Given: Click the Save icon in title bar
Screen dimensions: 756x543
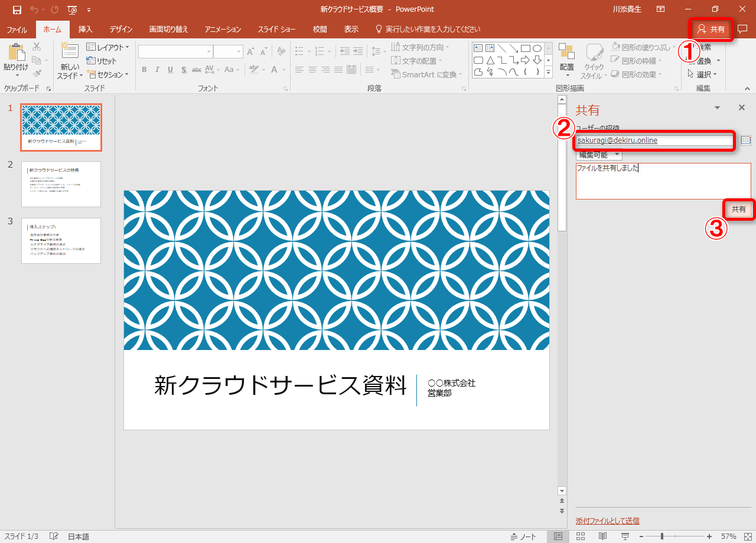Looking at the screenshot, I should point(17,9).
